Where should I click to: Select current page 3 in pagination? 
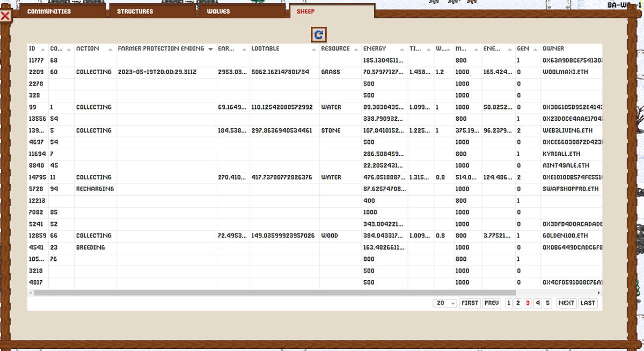point(528,303)
